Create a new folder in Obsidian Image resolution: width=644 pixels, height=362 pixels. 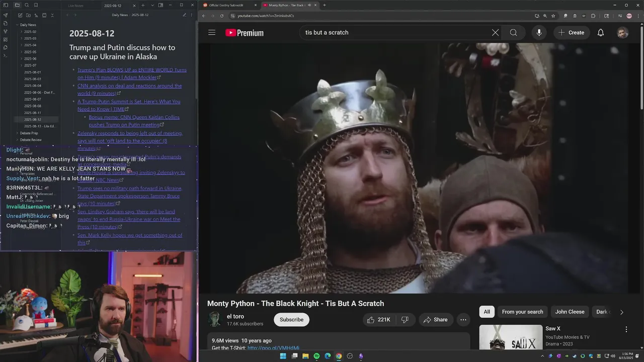click(x=28, y=15)
